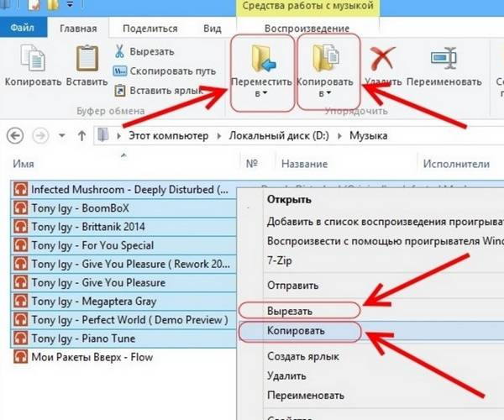
Task: Click Локальный диск (D:) breadcrumb
Action: 279,136
